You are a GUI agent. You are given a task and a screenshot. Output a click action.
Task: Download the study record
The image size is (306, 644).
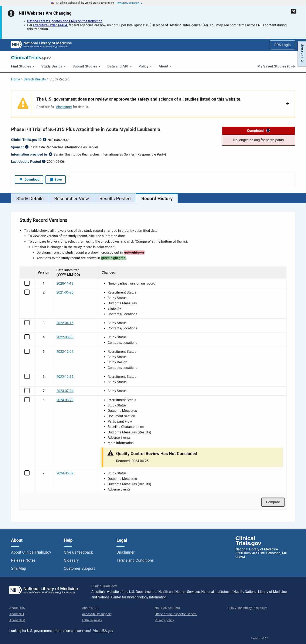29,180
